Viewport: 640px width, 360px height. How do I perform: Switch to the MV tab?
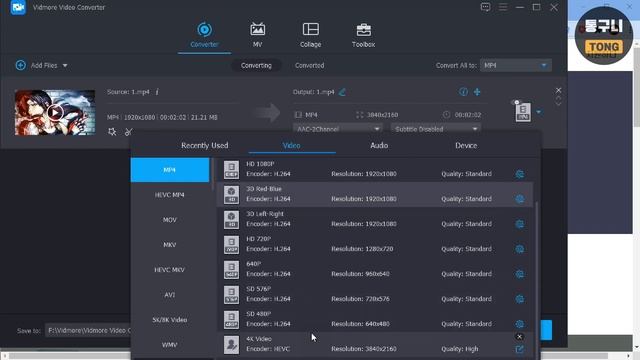257,36
